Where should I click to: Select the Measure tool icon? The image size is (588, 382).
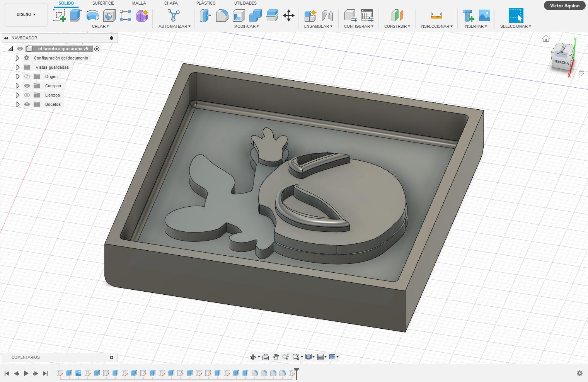pyautogui.click(x=436, y=15)
